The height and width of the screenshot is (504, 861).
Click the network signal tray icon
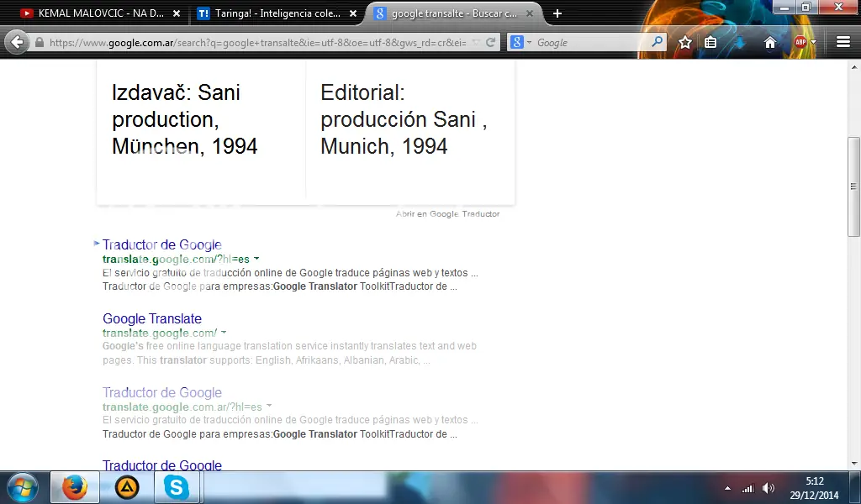[747, 488]
